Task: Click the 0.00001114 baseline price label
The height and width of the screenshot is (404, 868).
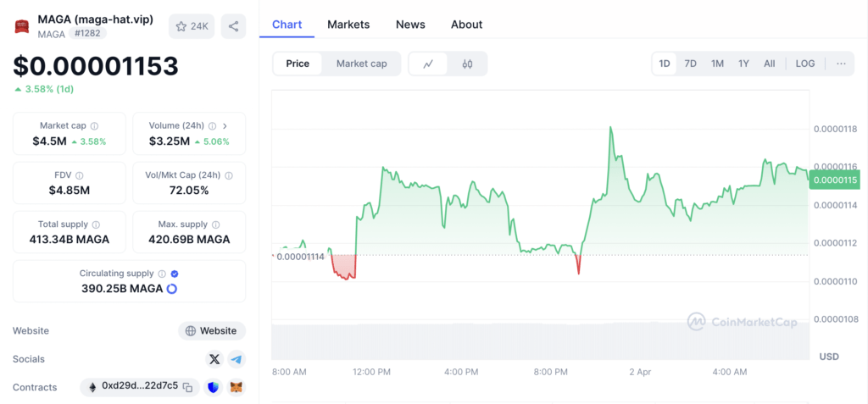Action: pyautogui.click(x=300, y=257)
